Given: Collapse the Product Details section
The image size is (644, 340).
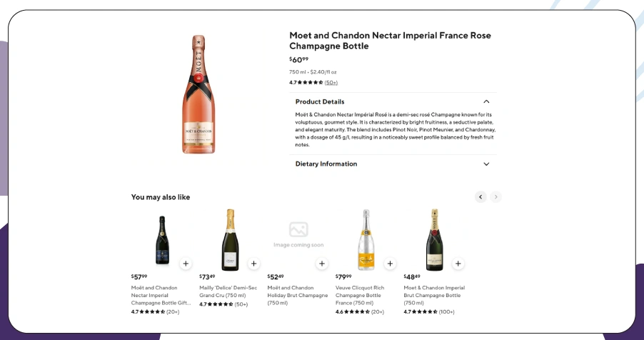Looking at the screenshot, I should (486, 101).
